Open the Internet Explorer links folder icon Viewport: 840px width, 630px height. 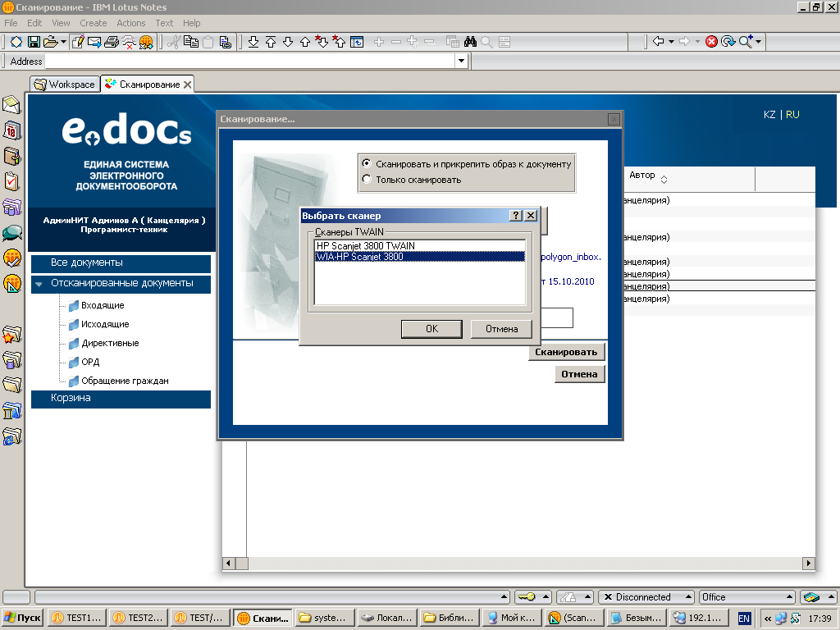(x=11, y=436)
